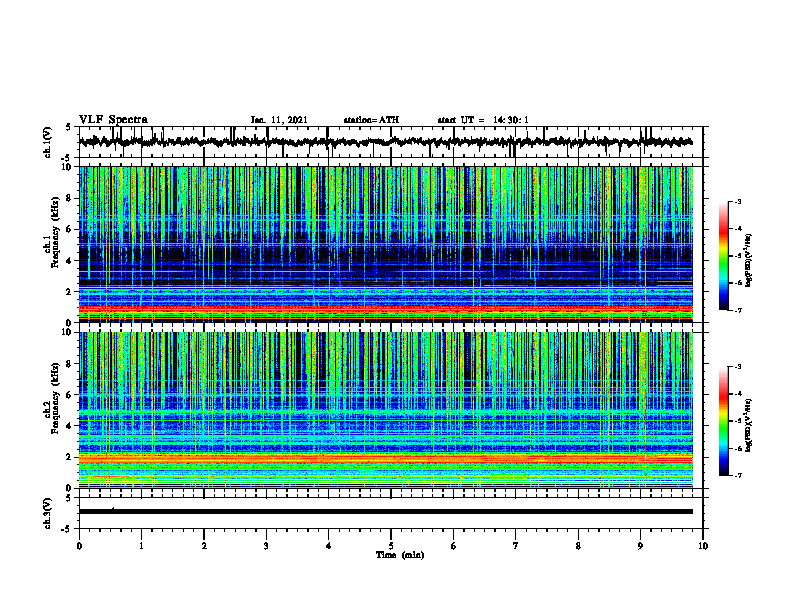792x612 pixels.
Task: Click the ch.1 voltage waveform trace
Action: (385, 142)
